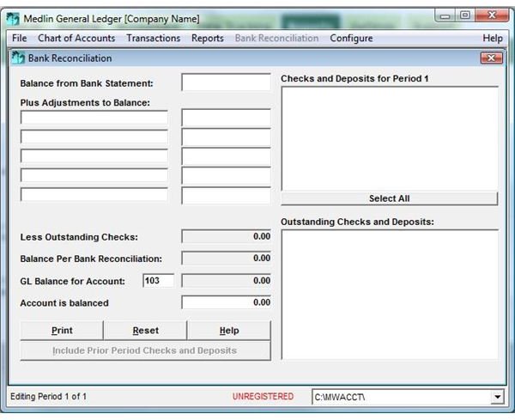Click the Checks and Deposits for Period 1 heading
Screen dimensions: 515x420
point(354,78)
